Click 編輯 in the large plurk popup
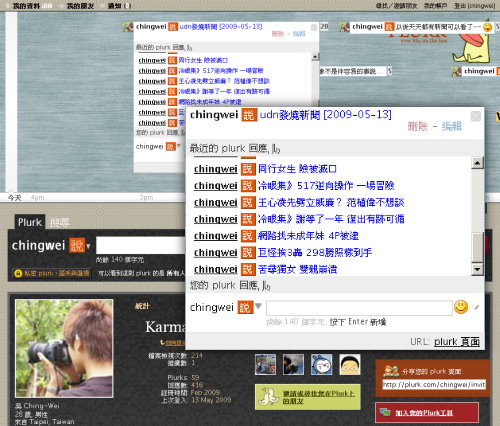 pos(452,126)
